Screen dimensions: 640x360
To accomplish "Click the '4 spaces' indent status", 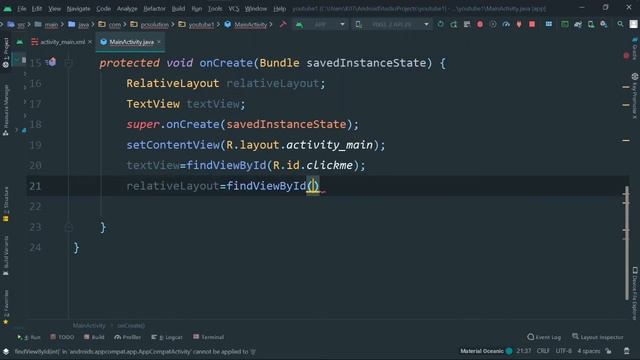I will pyautogui.click(x=589, y=351).
